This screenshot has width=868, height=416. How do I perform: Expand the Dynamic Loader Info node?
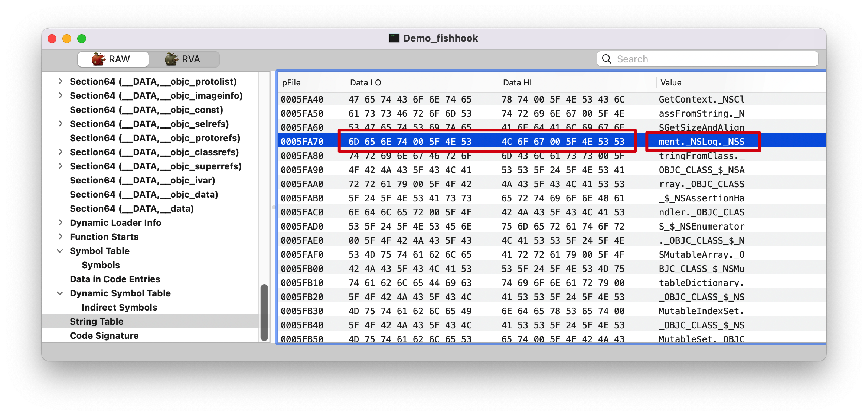point(60,222)
